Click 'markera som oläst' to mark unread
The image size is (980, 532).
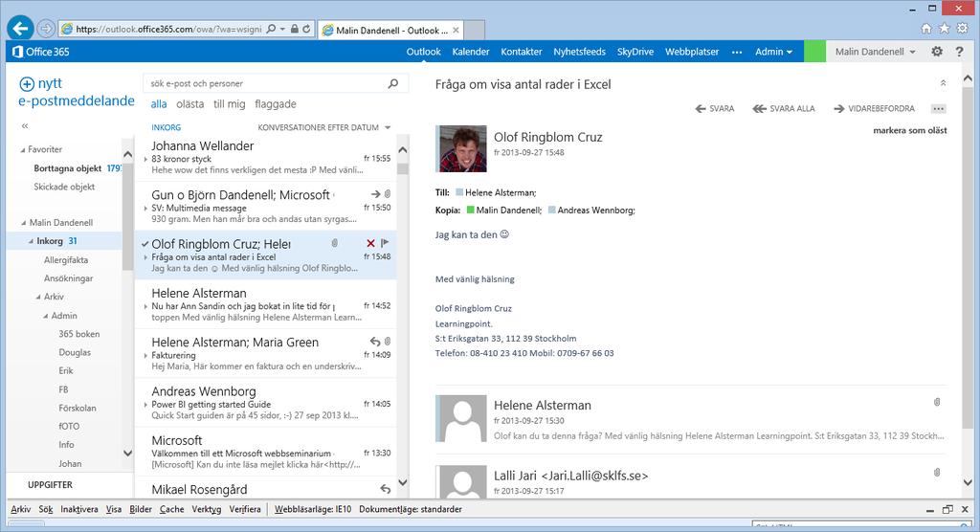pos(909,130)
